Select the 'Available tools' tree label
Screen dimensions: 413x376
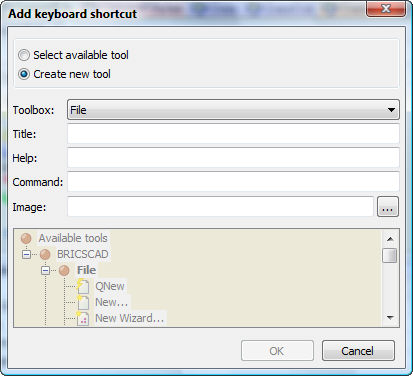click(73, 238)
